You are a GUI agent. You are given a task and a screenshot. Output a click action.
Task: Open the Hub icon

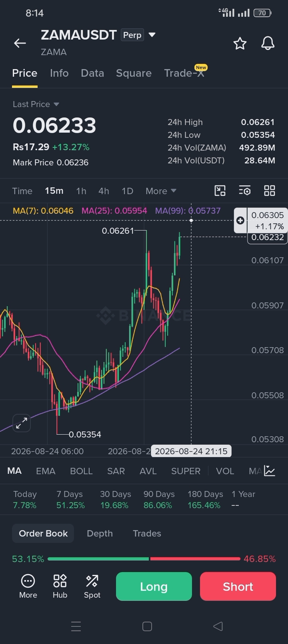point(60,586)
